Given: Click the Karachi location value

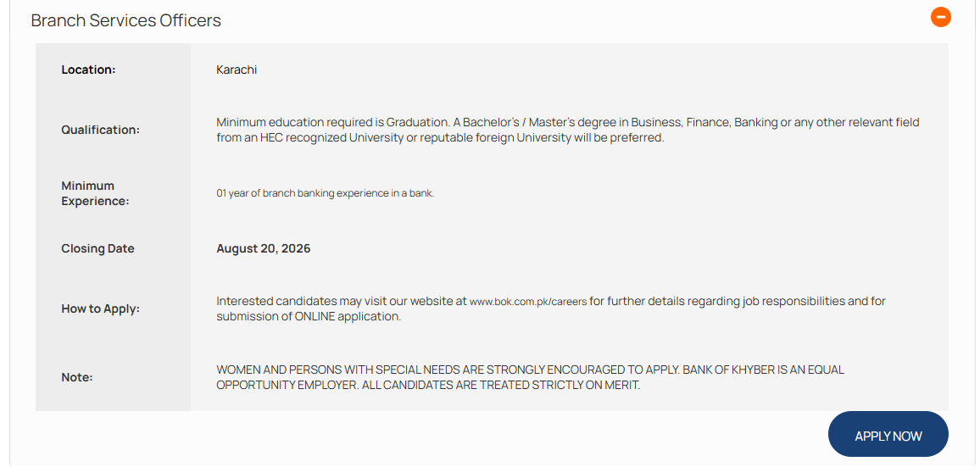Looking at the screenshot, I should pyautogui.click(x=237, y=69).
